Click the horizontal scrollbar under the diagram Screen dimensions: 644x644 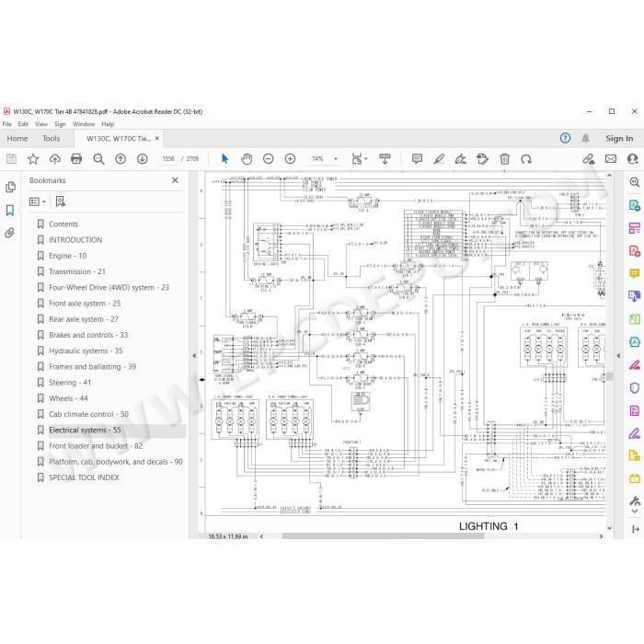tap(383, 536)
